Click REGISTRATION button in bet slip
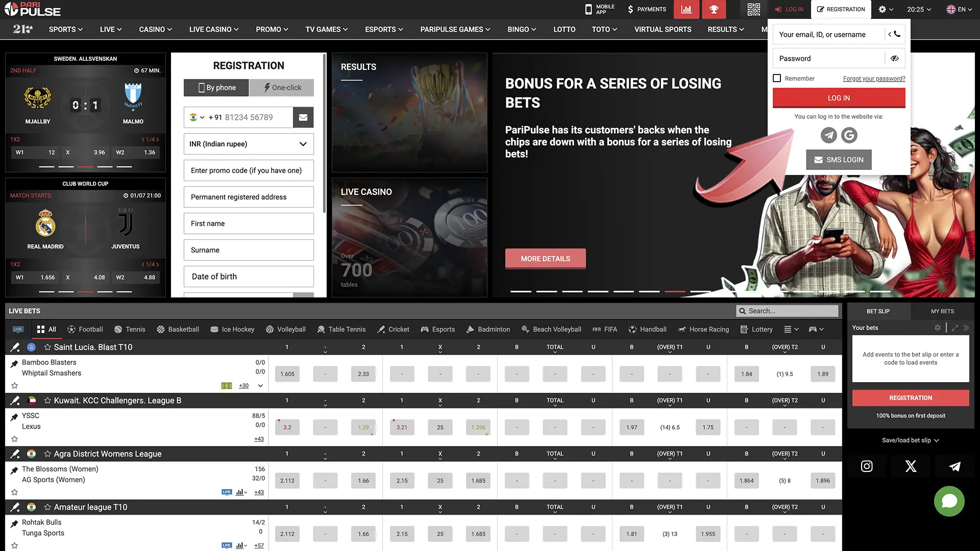Image resolution: width=980 pixels, height=551 pixels. 911,398
